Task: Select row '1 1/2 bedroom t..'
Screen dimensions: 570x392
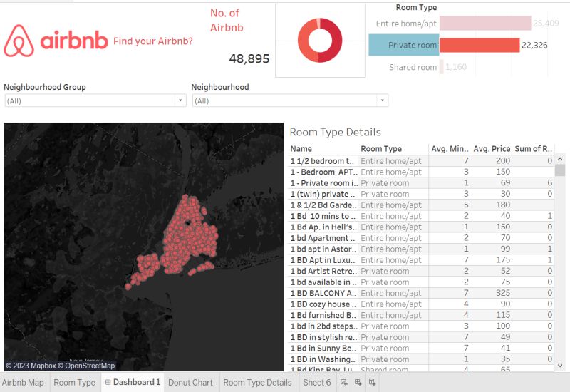Action: (422, 161)
